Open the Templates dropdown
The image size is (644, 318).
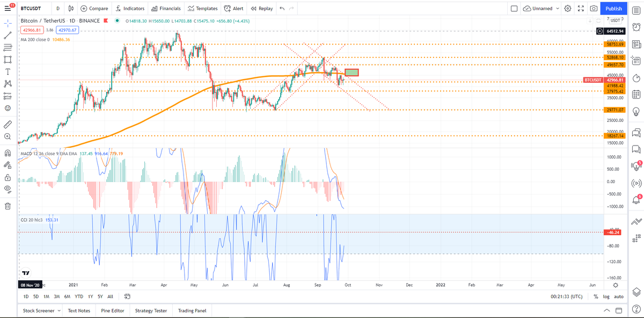202,9
